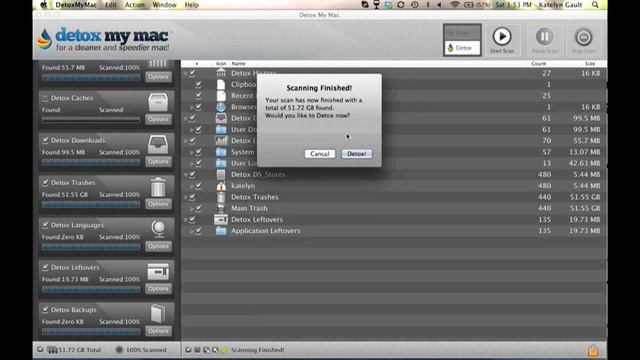Collapse the Detox History group
640x360 pixels.
point(186,74)
